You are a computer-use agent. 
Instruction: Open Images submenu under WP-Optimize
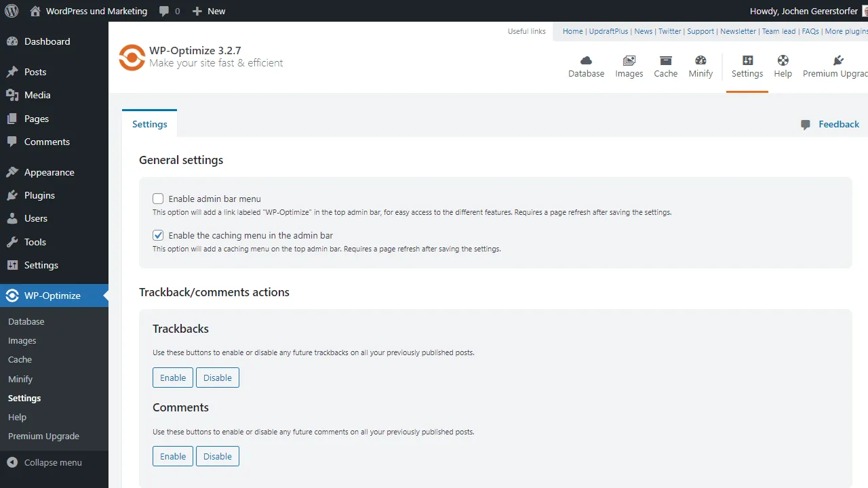(22, 340)
